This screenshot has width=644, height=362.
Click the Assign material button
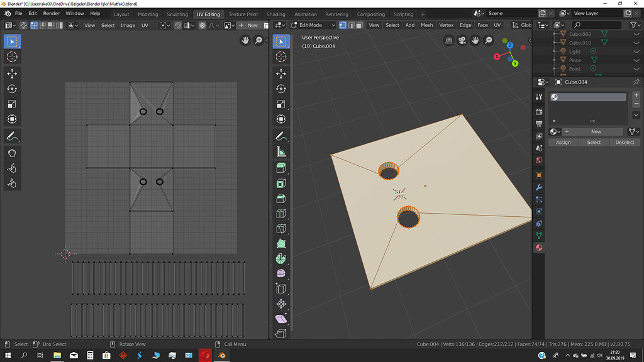563,143
